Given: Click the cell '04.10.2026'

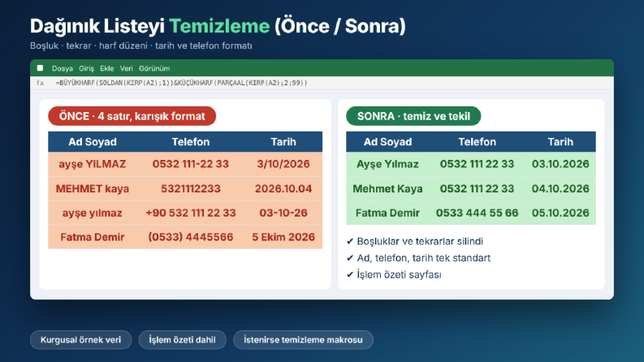Looking at the screenshot, I should coord(560,189).
